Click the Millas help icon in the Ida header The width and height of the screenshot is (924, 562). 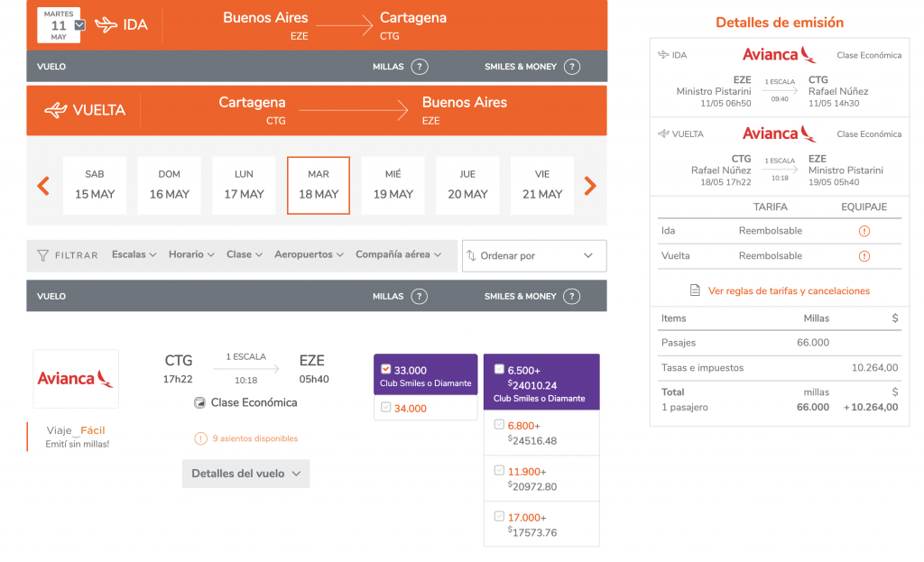[419, 67]
